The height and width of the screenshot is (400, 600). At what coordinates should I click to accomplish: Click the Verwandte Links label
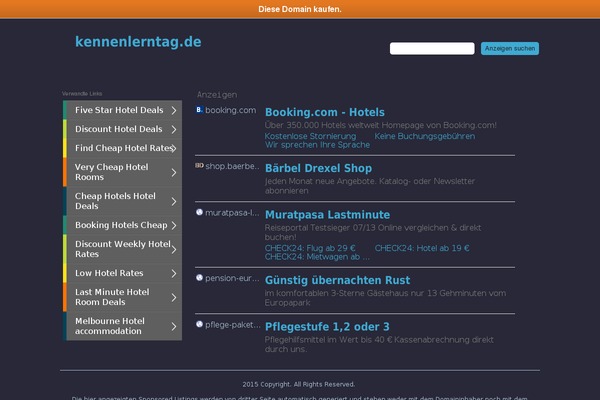coord(82,93)
